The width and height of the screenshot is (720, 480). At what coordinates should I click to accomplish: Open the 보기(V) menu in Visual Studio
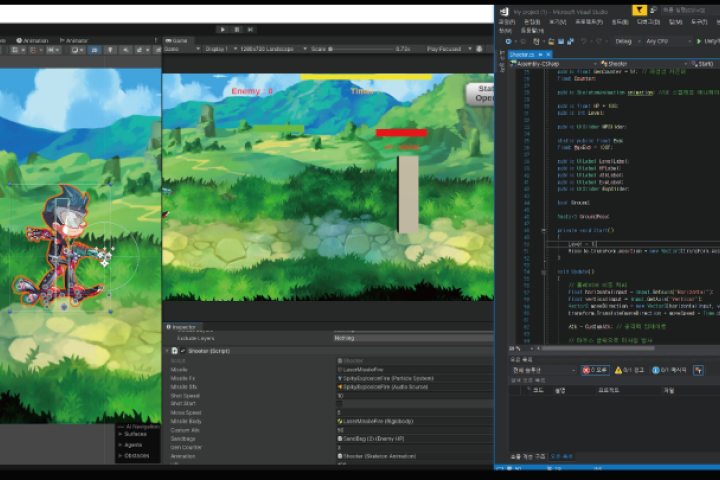pos(558,22)
